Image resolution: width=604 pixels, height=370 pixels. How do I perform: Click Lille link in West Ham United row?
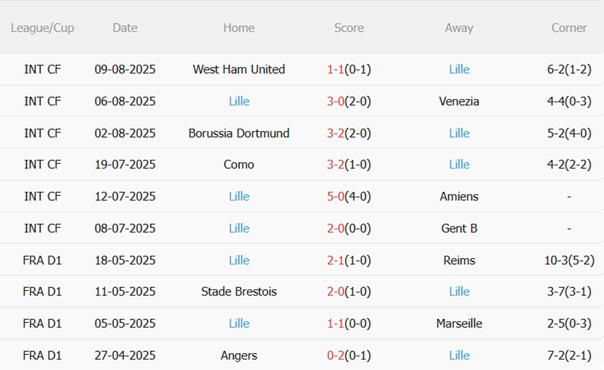pos(459,69)
